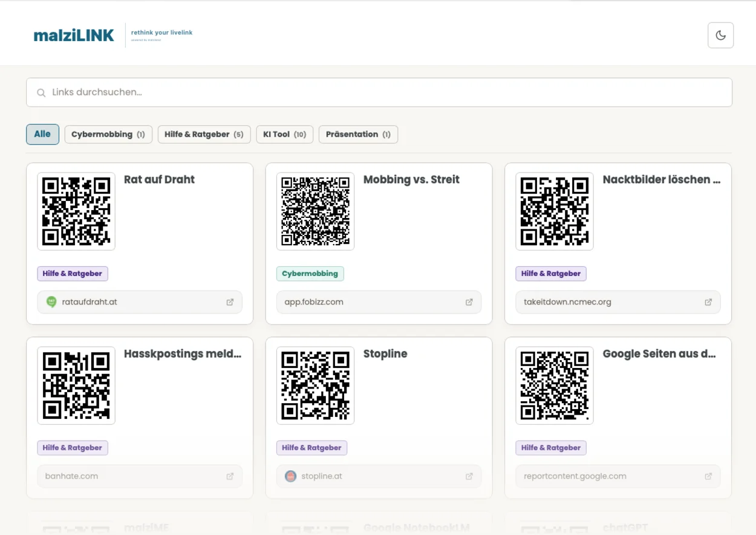Viewport: 756px width, 535px height.
Task: Click the 'Rat auf Draht' card title
Action: tap(159, 180)
